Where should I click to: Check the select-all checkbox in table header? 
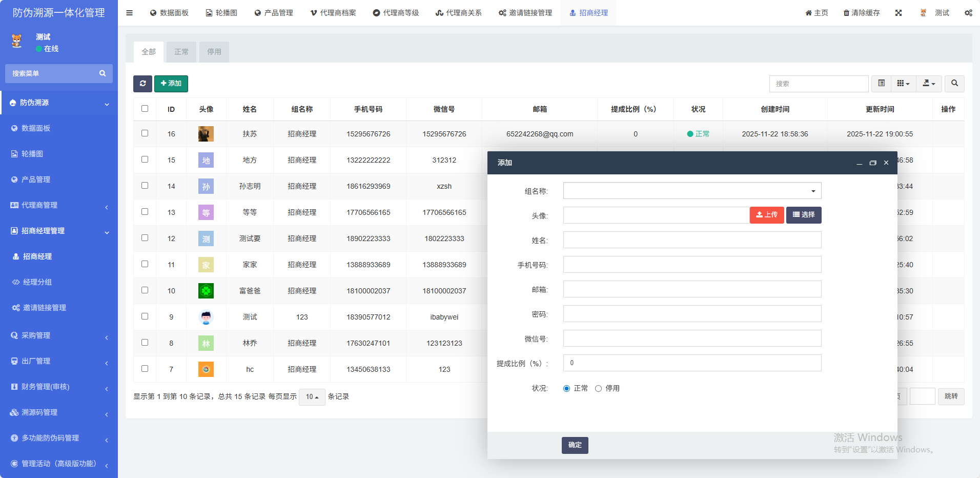[145, 109]
